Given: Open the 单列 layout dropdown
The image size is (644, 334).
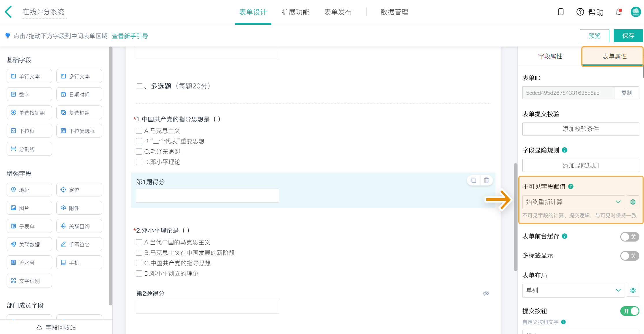Looking at the screenshot, I should pos(573,290).
